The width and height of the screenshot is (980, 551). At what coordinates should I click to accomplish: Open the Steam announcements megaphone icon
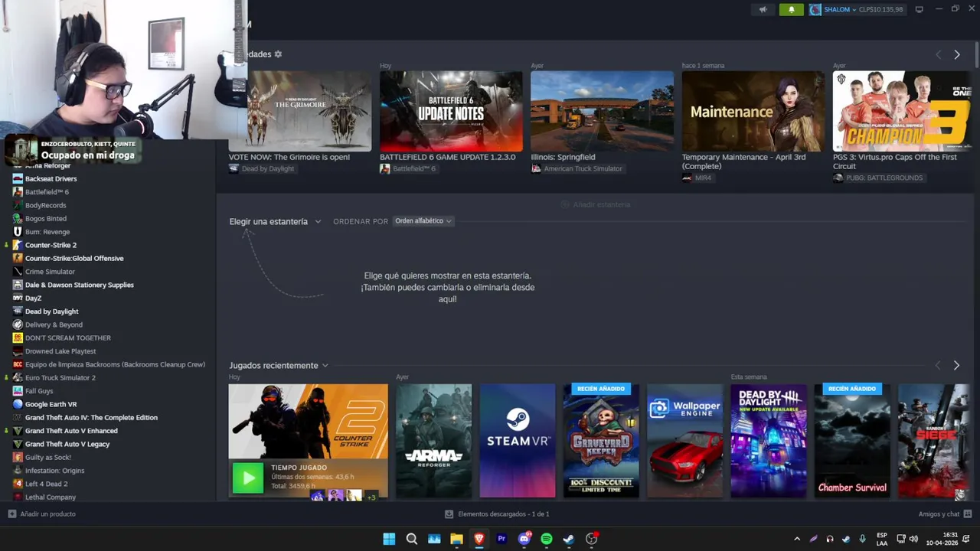pos(763,9)
